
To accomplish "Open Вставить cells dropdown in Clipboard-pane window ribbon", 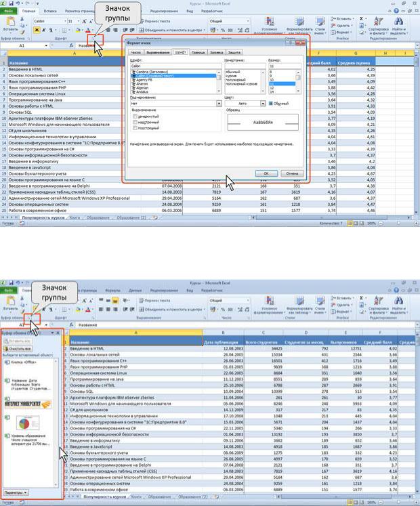I will point(343,298).
